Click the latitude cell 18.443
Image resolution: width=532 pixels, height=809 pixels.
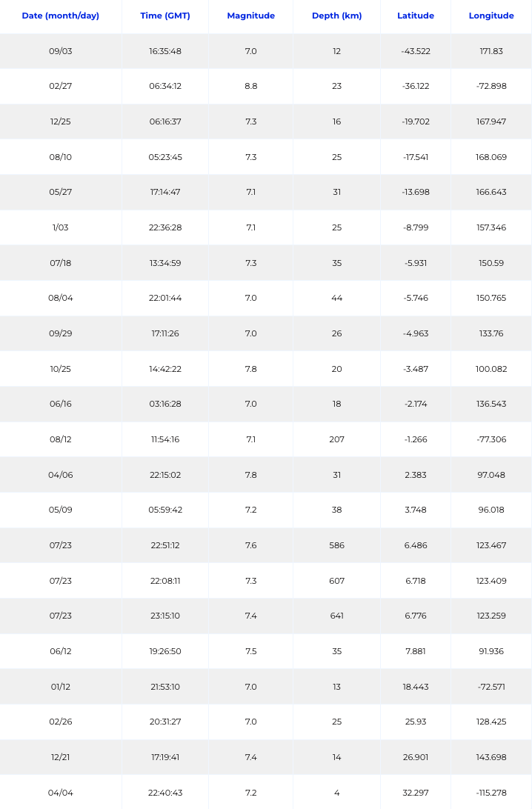coord(416,687)
